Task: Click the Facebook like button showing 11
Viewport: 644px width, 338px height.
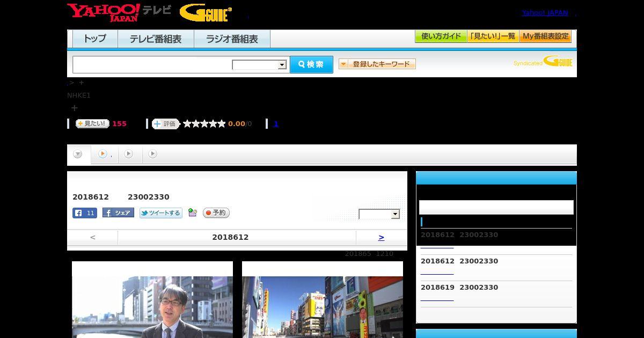Action: (x=85, y=213)
